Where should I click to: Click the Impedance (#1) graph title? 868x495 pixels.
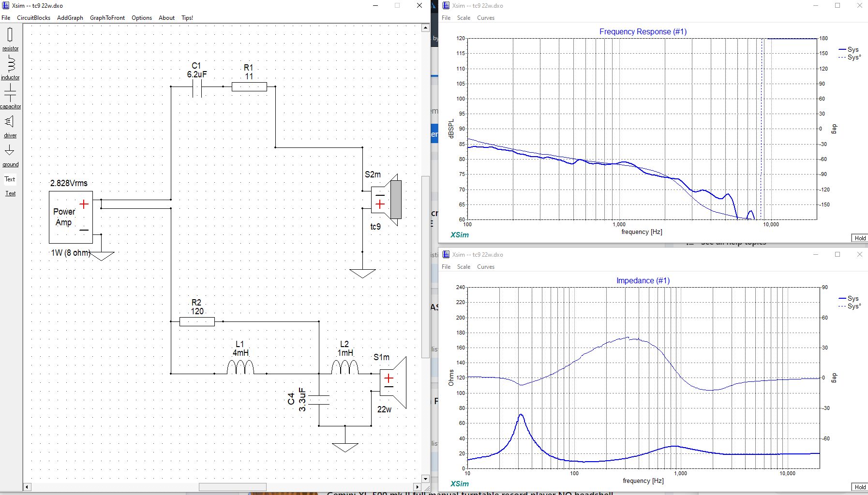[x=643, y=280]
